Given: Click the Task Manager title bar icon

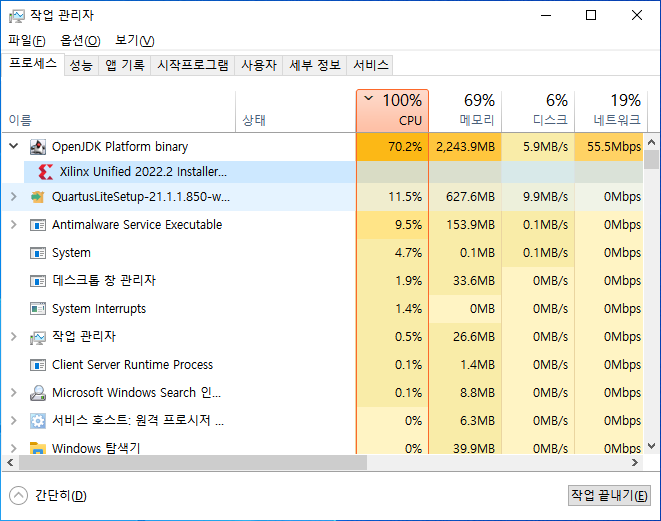Looking at the screenshot, I should click(17, 16).
